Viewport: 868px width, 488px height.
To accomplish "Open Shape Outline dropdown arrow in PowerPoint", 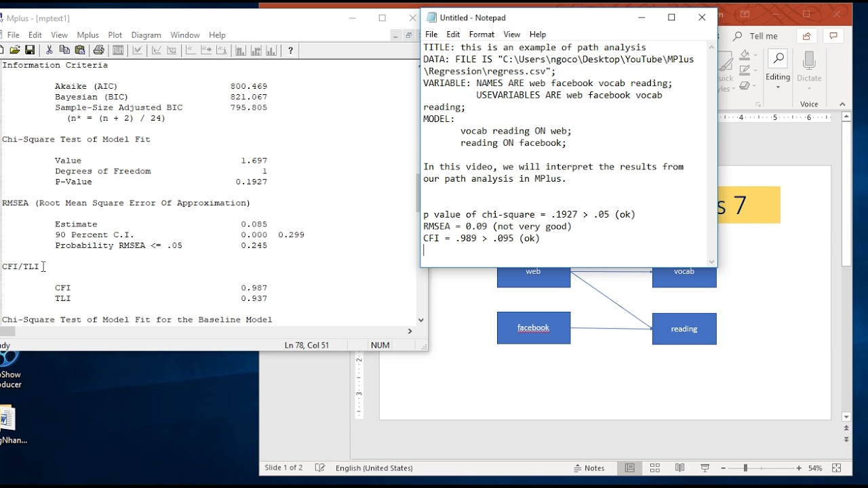I will tap(755, 70).
